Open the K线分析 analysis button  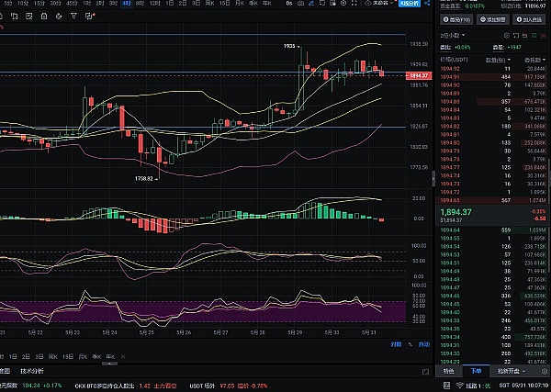[x=409, y=4]
